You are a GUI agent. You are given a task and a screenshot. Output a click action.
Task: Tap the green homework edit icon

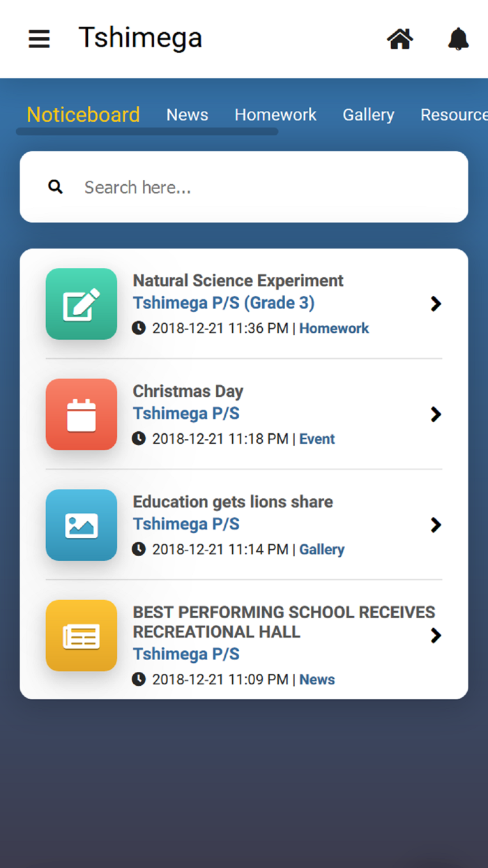coord(82,304)
